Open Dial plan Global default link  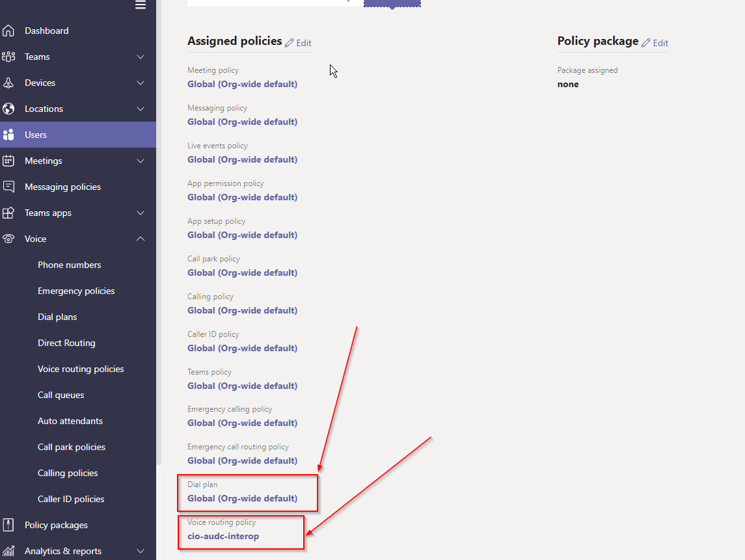coord(242,498)
